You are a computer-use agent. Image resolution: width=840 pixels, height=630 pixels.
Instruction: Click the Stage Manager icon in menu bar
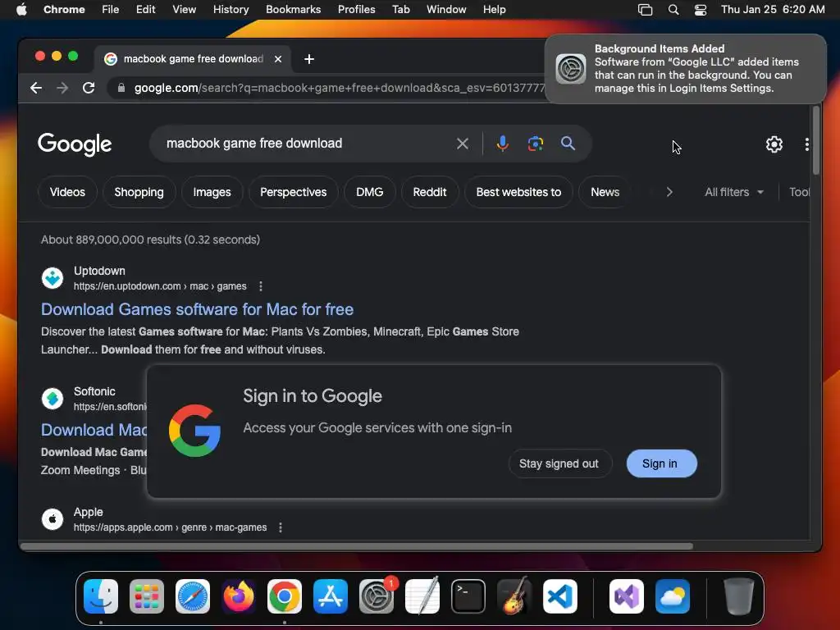point(645,10)
